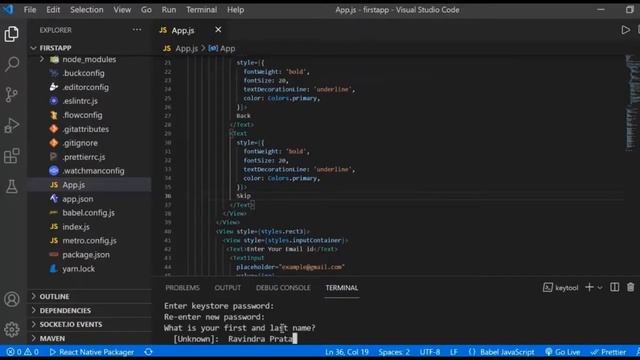The width and height of the screenshot is (640, 360).
Task: Go to line via Ln 36, Col 19
Action: 347,352
